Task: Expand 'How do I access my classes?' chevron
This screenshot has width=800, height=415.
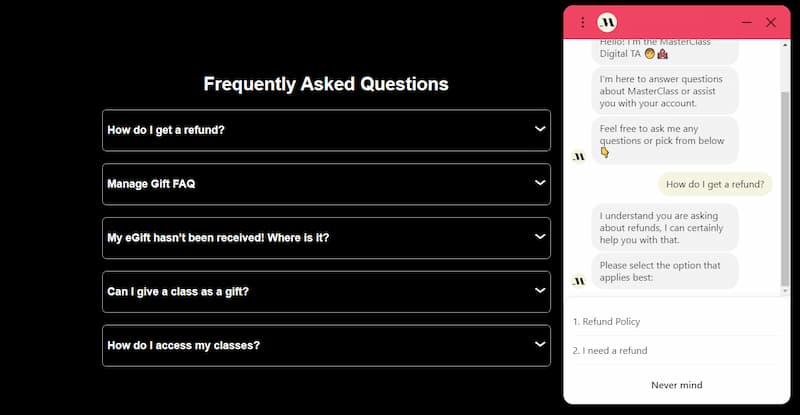Action: (540, 345)
